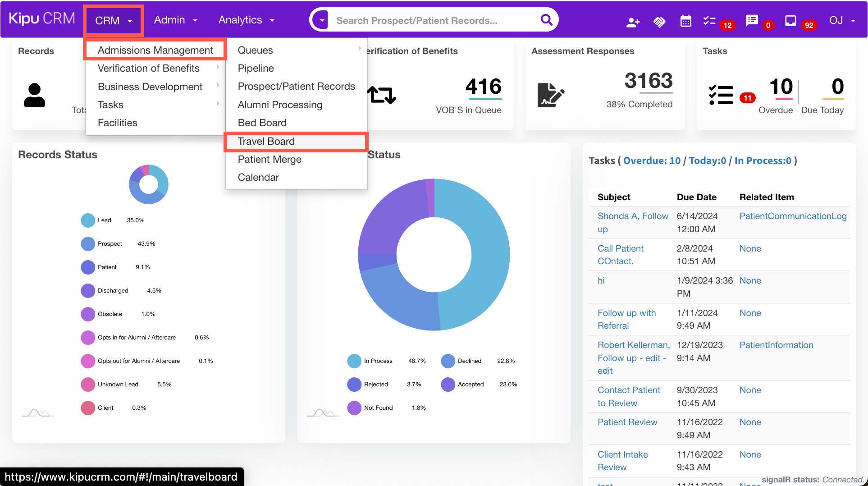Click the Overdue: 10 tasks link
The height and width of the screenshot is (486, 868).
[652, 161]
